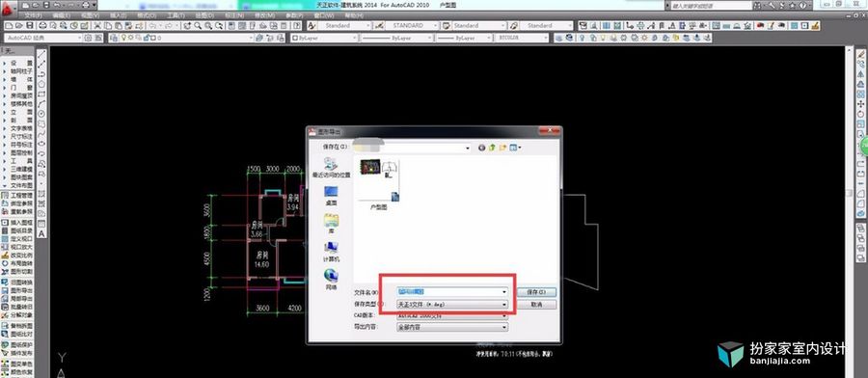Click the back navigation icon in save dialog
868x378 pixels.
pyautogui.click(x=481, y=148)
